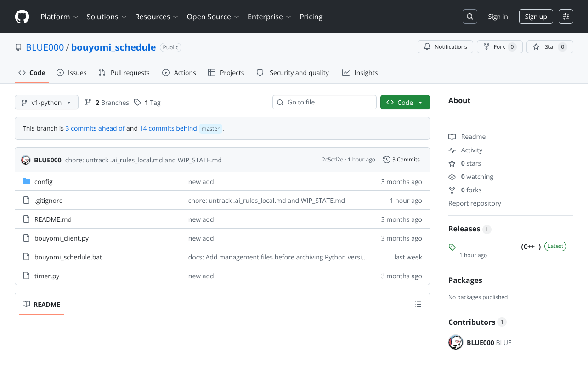The height and width of the screenshot is (368, 588).
Task: Switch to the Issues tab
Action: click(72, 73)
